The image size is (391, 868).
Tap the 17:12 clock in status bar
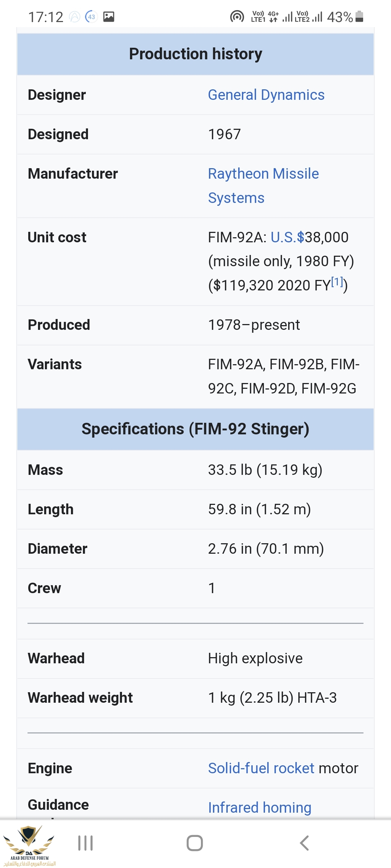click(46, 17)
